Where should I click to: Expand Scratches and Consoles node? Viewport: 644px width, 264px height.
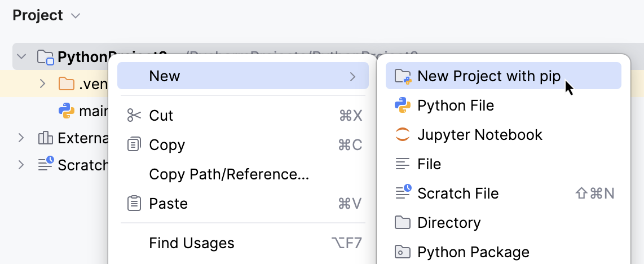point(21,165)
